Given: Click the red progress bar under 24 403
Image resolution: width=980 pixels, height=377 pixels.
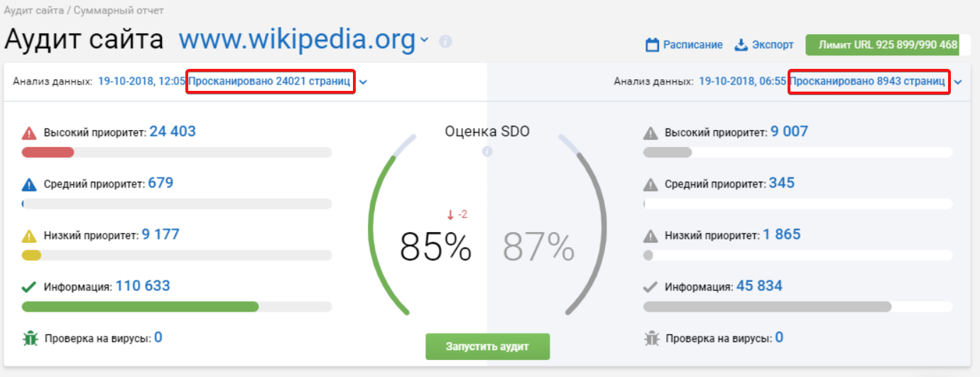Looking at the screenshot, I should [48, 152].
